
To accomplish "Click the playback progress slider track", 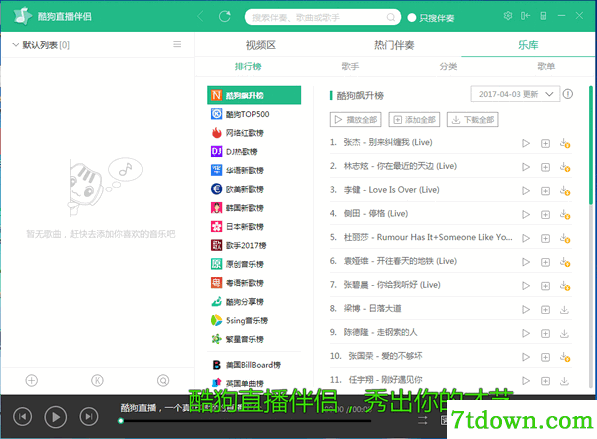I will (246, 421).
